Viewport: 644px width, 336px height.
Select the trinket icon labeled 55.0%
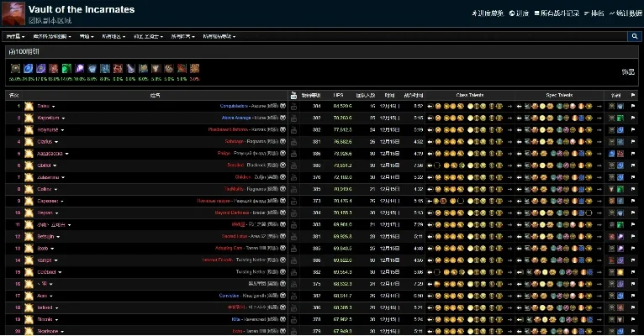[16, 68]
